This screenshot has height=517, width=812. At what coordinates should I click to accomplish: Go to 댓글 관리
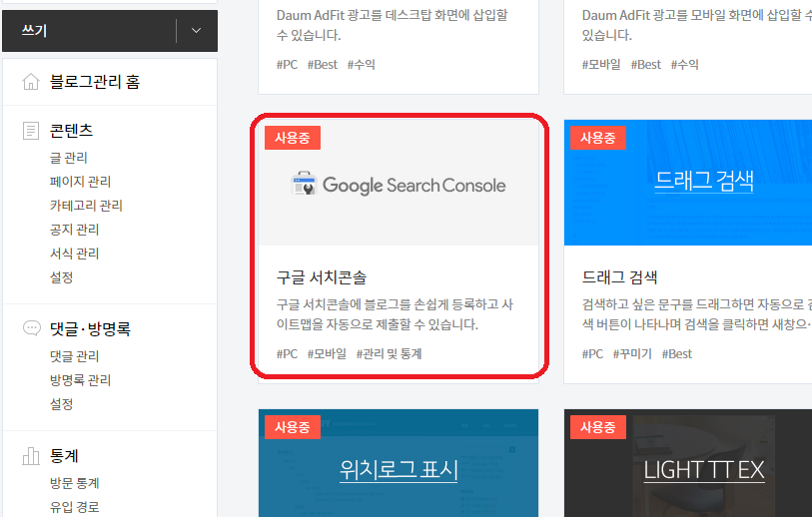coord(74,355)
